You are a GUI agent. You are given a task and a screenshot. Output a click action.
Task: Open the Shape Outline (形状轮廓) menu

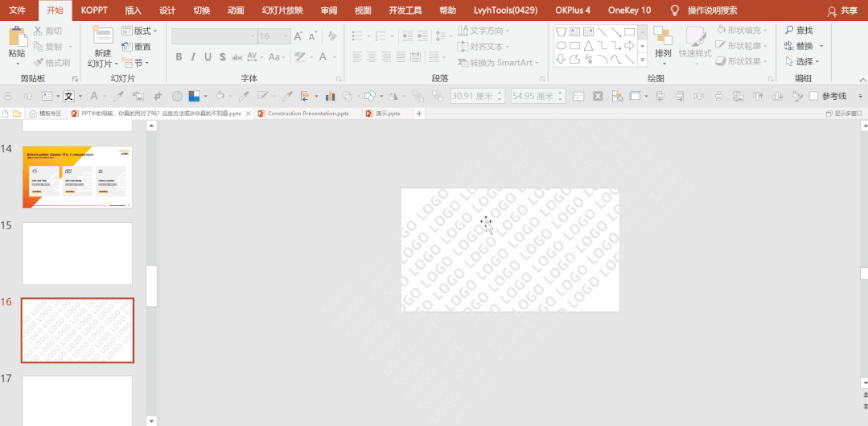(743, 46)
